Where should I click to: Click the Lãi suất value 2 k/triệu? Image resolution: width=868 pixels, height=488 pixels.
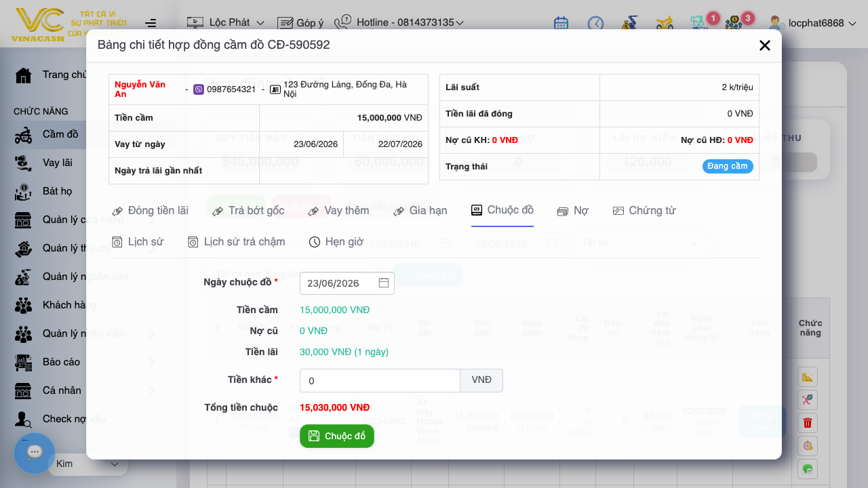click(737, 87)
